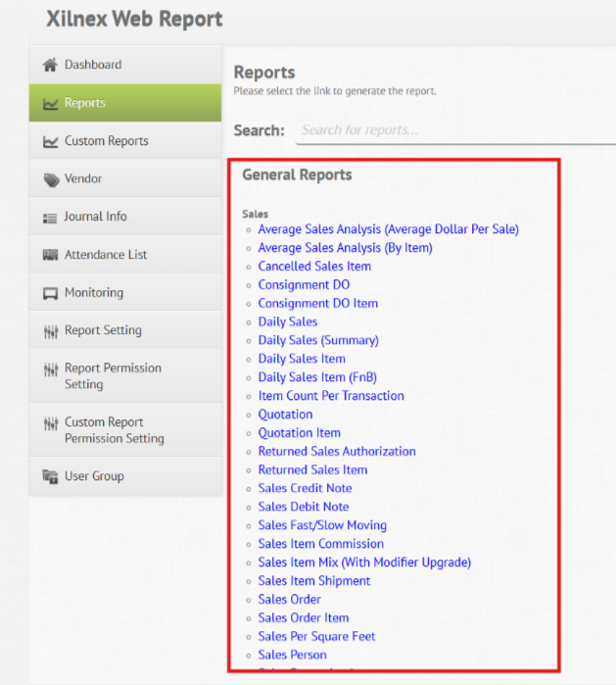Click the Dashboard home icon
Viewport: 616px width, 685px height.
50,66
